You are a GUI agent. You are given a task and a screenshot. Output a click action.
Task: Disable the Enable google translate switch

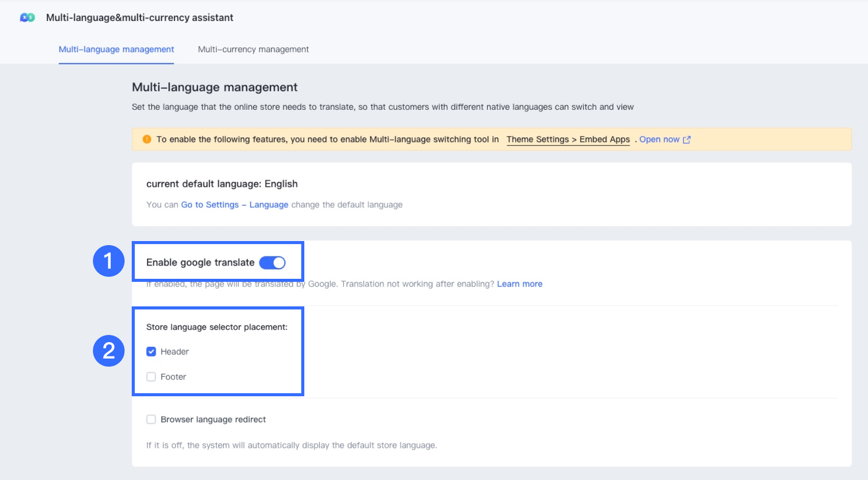[272, 262]
